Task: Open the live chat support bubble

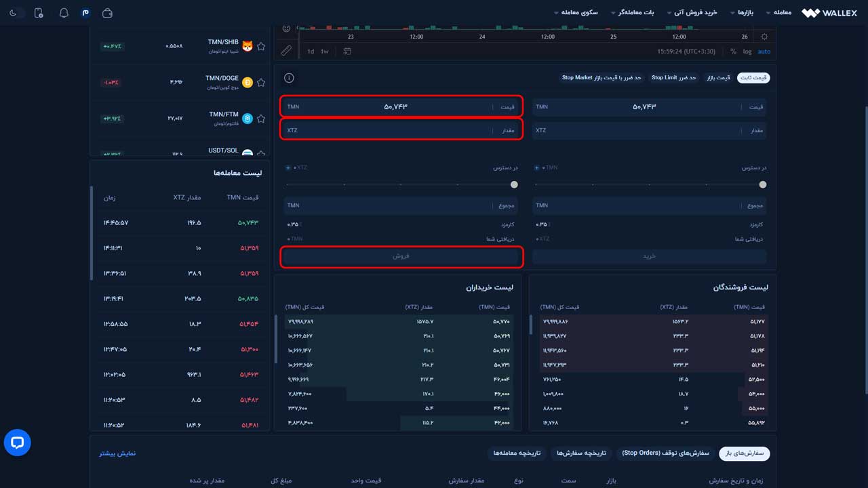Action: tap(18, 443)
